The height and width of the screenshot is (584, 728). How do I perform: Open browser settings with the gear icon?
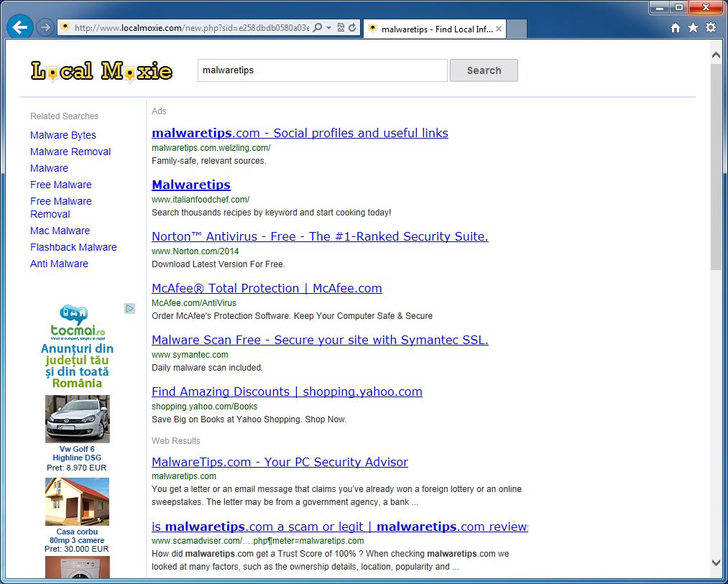tap(710, 27)
